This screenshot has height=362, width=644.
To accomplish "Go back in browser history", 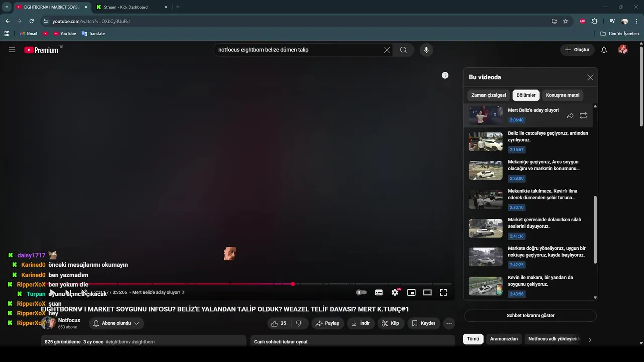I will coord(7,21).
